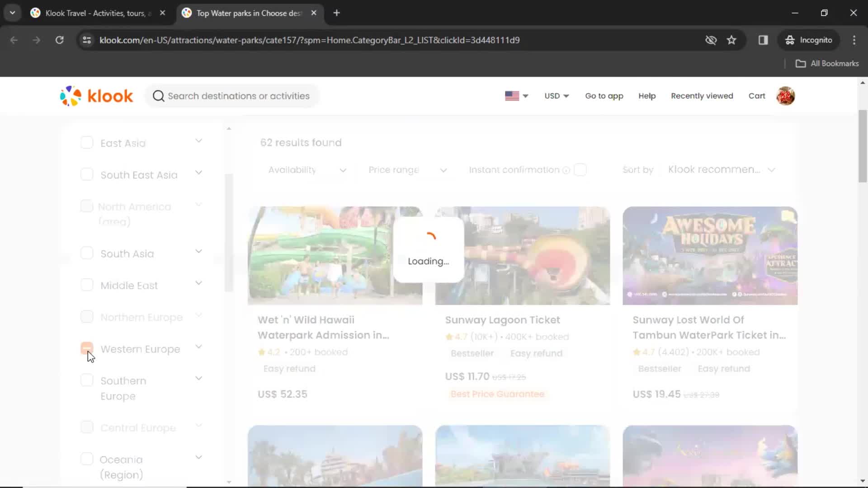Open All Bookmarks folder
This screenshot has height=488, width=868.
(827, 63)
